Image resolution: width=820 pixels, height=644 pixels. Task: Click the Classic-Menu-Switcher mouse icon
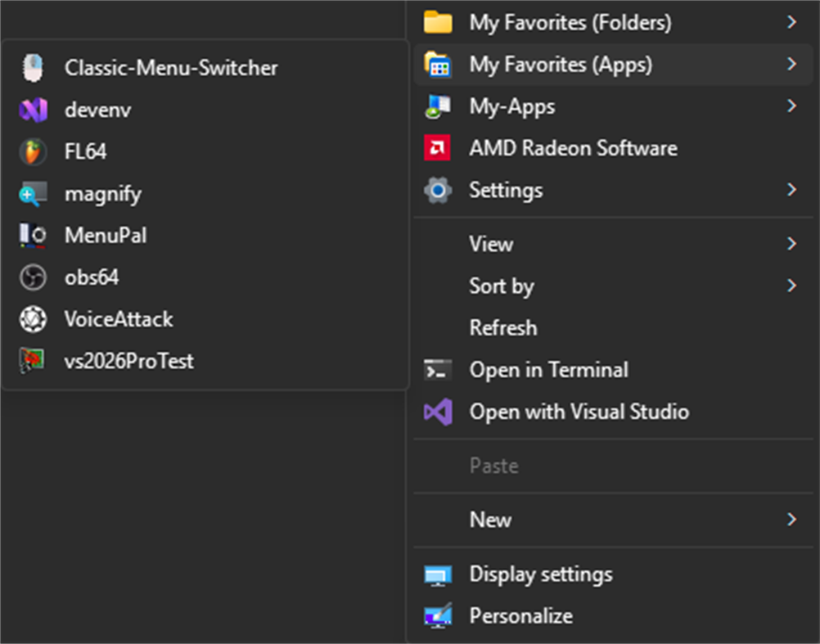pyautogui.click(x=33, y=68)
